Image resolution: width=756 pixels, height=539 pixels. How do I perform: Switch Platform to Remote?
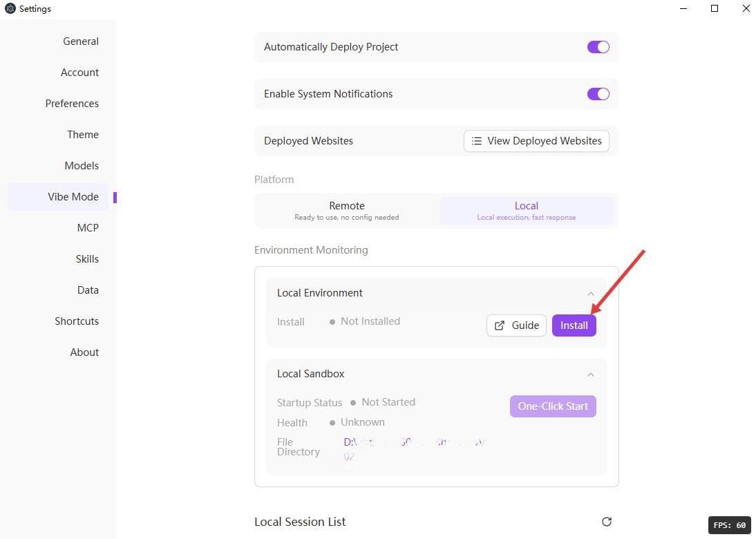tap(346, 210)
